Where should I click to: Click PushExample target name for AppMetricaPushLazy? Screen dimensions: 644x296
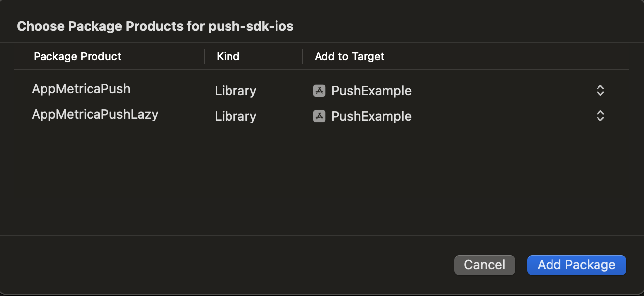coord(371,116)
